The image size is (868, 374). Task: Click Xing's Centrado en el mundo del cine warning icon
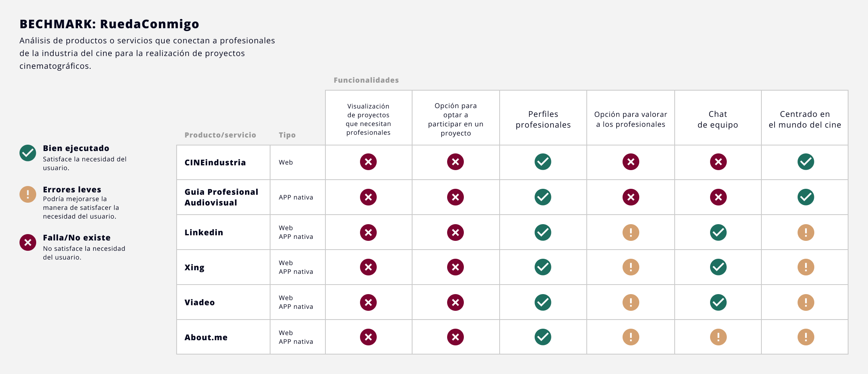(806, 267)
